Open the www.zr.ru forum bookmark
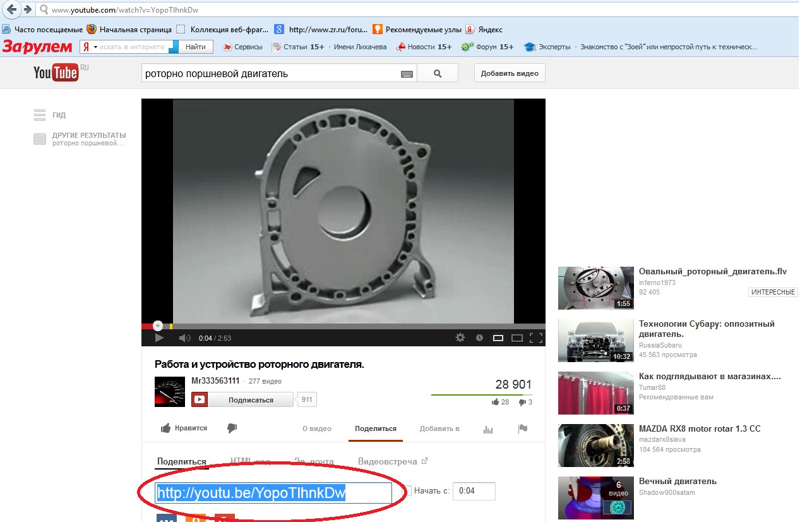Viewport: 812px width, 522px height. click(321, 29)
